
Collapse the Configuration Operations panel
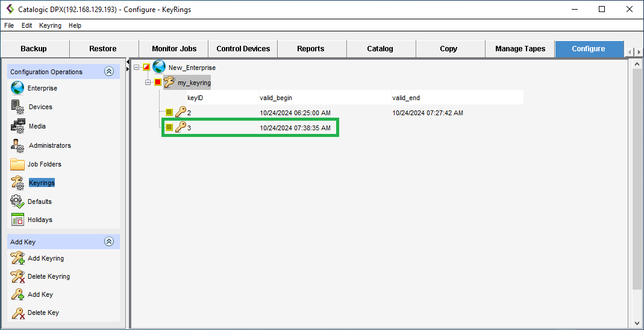click(109, 72)
